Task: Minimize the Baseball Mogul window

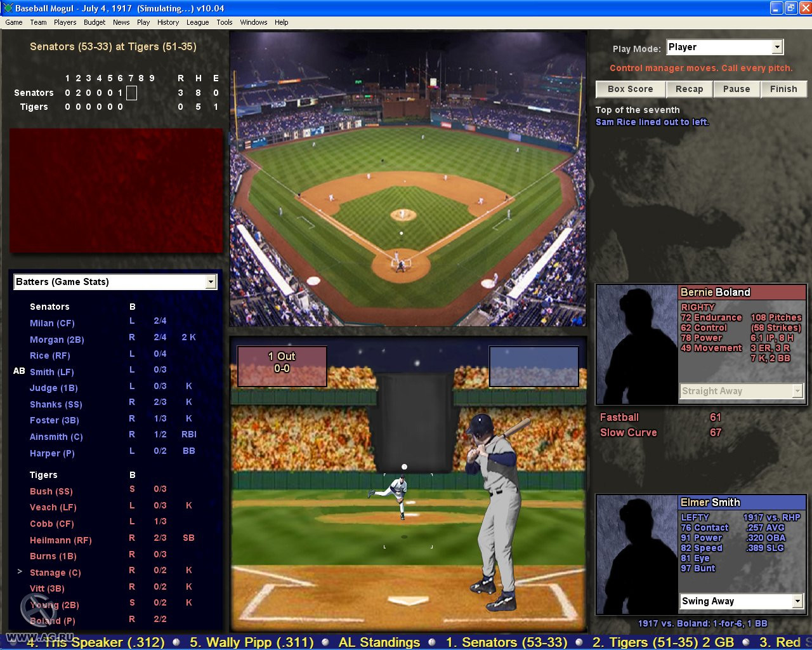Action: point(776,8)
